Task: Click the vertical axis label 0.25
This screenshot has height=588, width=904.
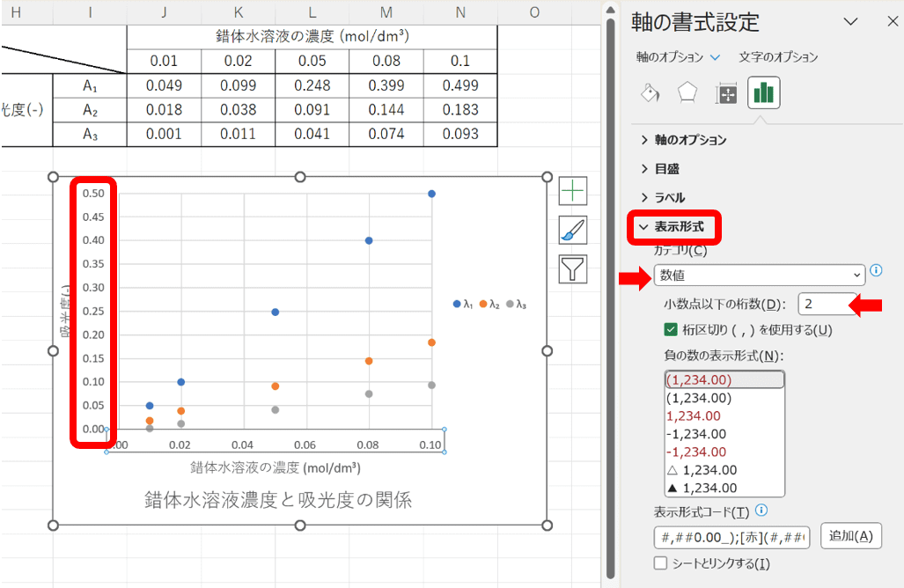Action: pyautogui.click(x=93, y=312)
